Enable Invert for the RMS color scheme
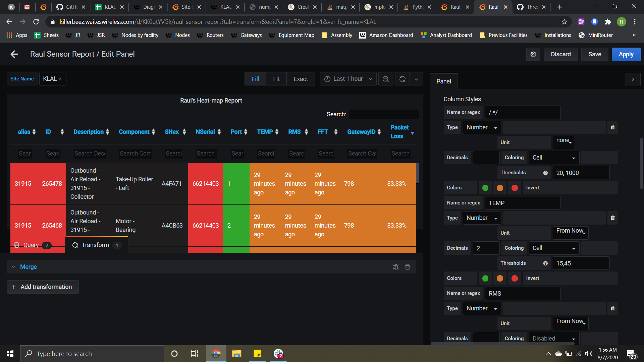Screen dimensions: 644x362 pyautogui.click(x=532, y=278)
